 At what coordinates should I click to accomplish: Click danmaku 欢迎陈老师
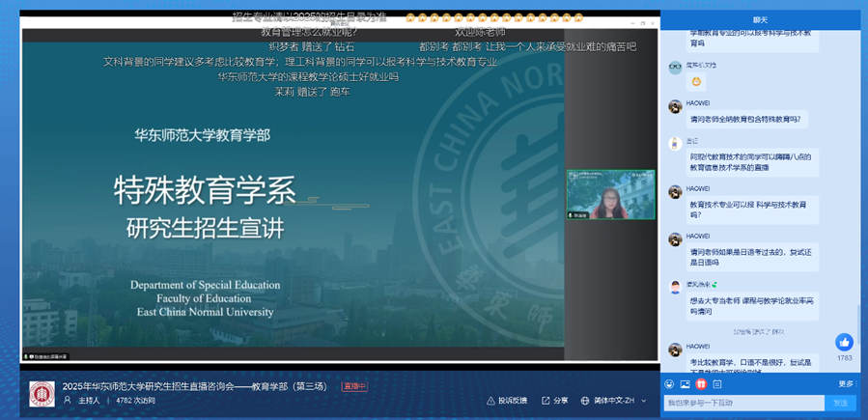(x=480, y=32)
